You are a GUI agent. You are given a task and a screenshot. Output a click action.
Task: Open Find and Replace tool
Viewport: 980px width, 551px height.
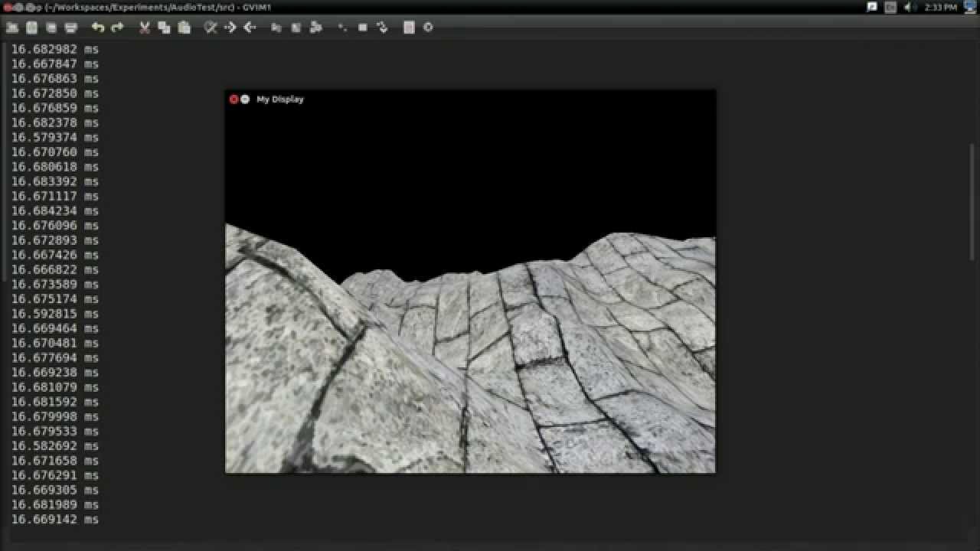pos(211,28)
